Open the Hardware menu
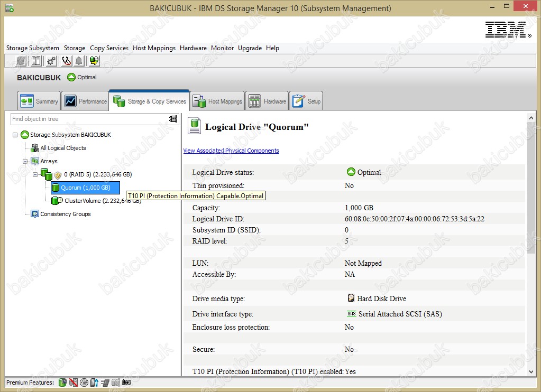The image size is (541, 392). coord(193,48)
